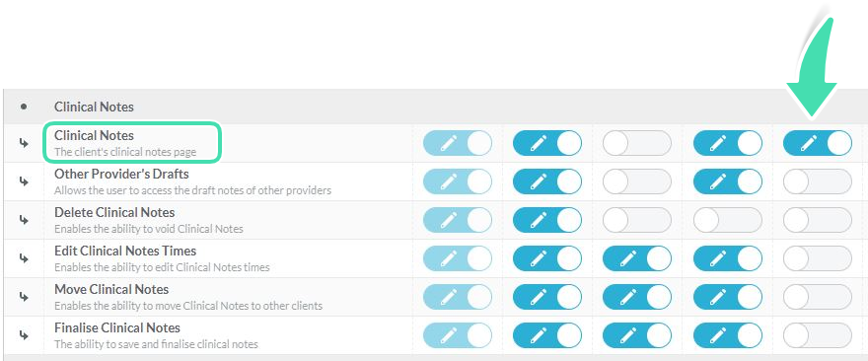Enable the Clinical Notes page toggle in the third column
This screenshot has height=361, width=868.
point(636,143)
